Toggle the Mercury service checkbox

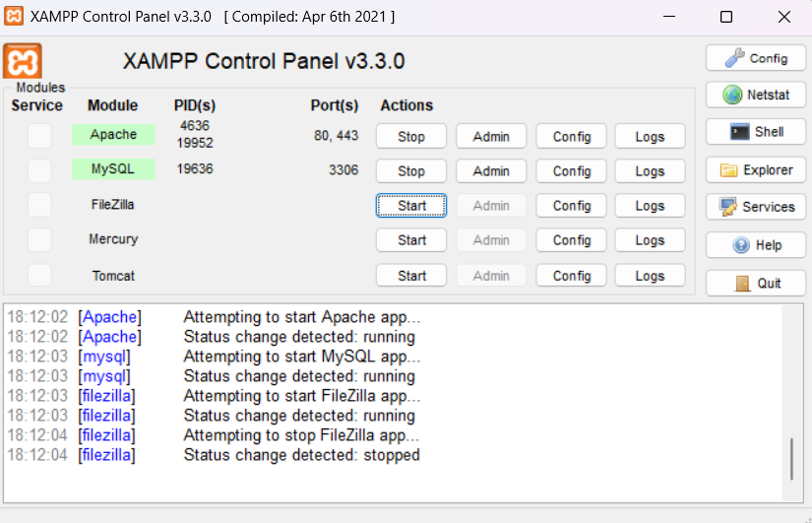(39, 240)
